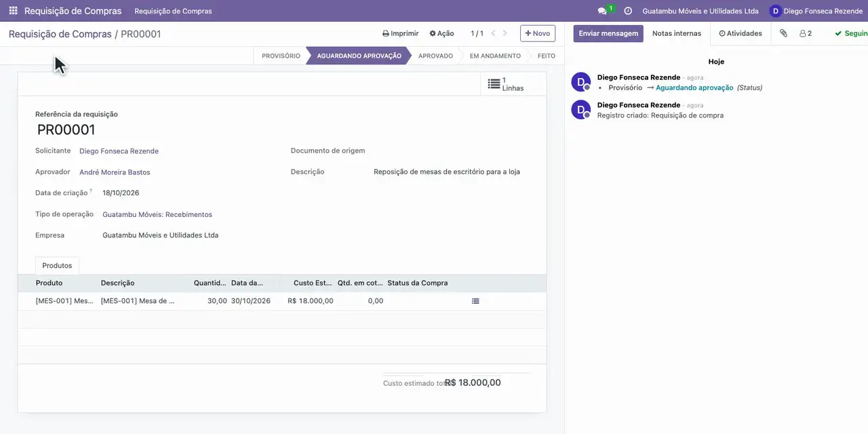Click the list icon on the product line
This screenshot has width=868, height=434.
pos(475,301)
